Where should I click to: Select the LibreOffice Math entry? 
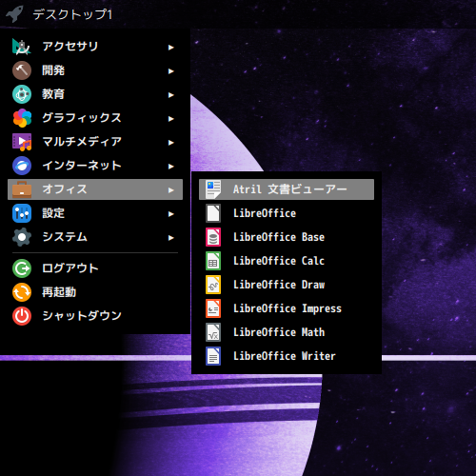coord(287,332)
